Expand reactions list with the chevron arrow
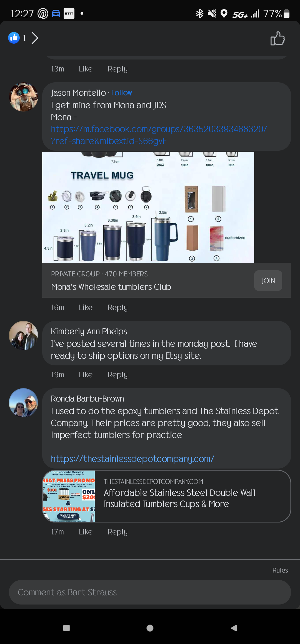The height and width of the screenshot is (644, 300). tap(35, 38)
